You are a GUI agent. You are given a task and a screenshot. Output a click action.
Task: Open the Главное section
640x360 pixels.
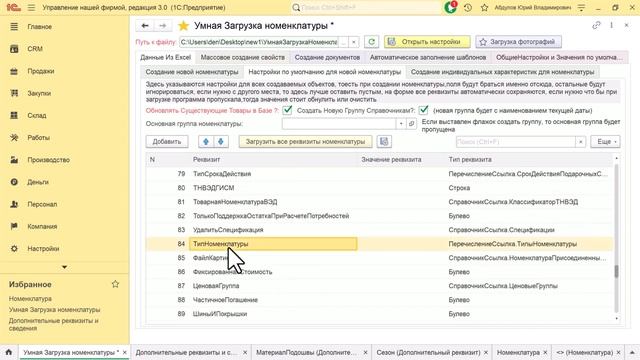(39, 27)
